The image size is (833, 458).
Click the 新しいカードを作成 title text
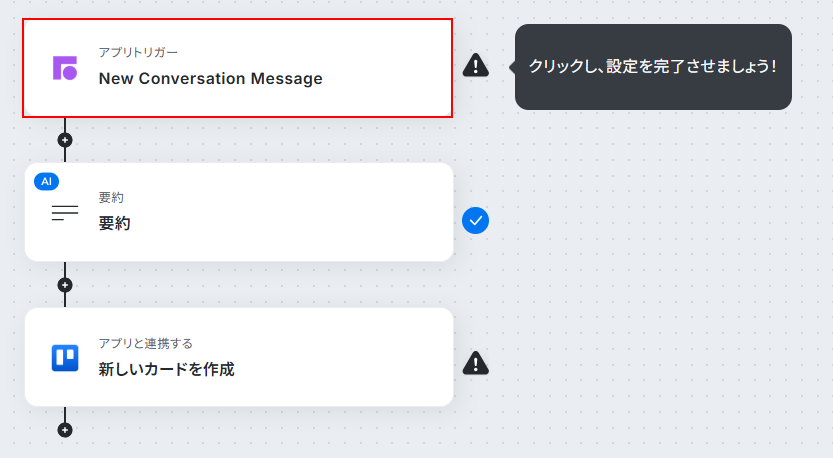pyautogui.click(x=166, y=369)
